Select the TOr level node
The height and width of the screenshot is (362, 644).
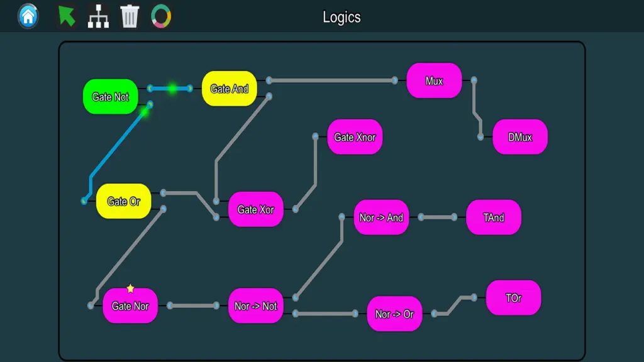point(513,297)
